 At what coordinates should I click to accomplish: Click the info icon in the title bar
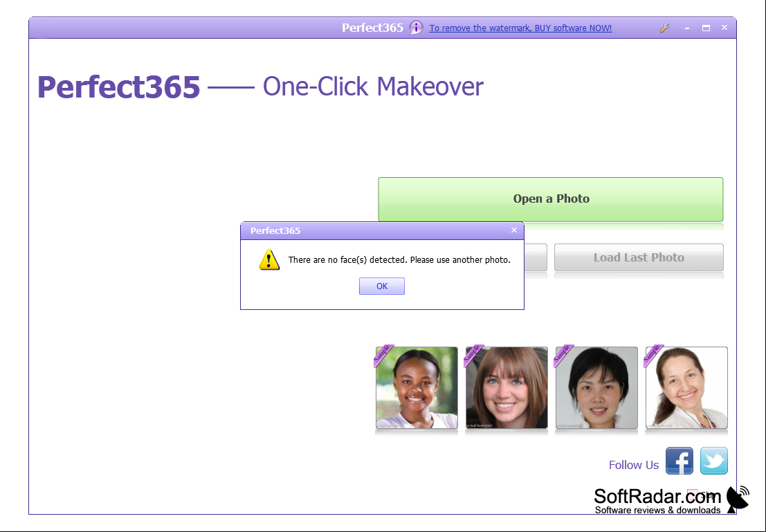(x=416, y=28)
